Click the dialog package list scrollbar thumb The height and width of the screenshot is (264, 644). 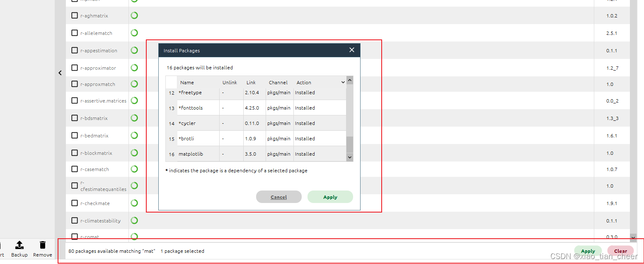click(350, 145)
